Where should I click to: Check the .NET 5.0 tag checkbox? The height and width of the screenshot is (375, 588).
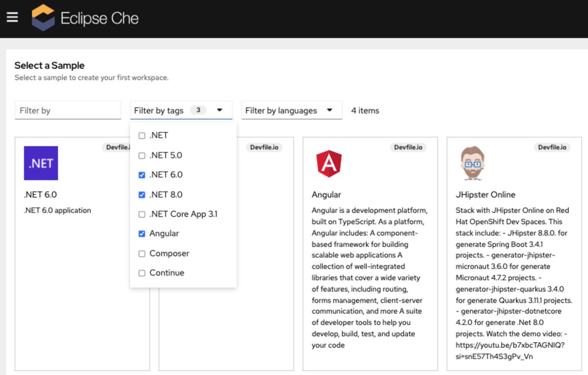(142, 155)
